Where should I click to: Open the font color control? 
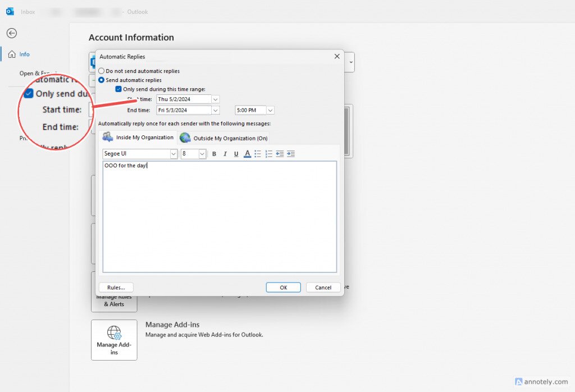pyautogui.click(x=247, y=154)
